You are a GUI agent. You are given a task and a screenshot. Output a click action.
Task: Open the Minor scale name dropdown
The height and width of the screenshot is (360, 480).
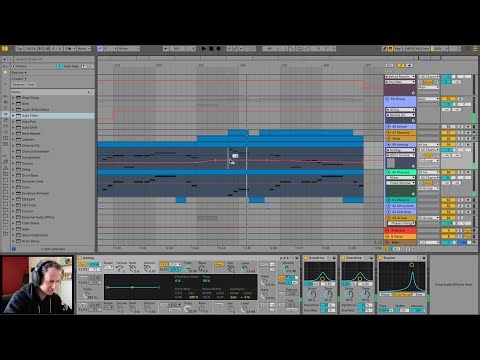(x=129, y=49)
